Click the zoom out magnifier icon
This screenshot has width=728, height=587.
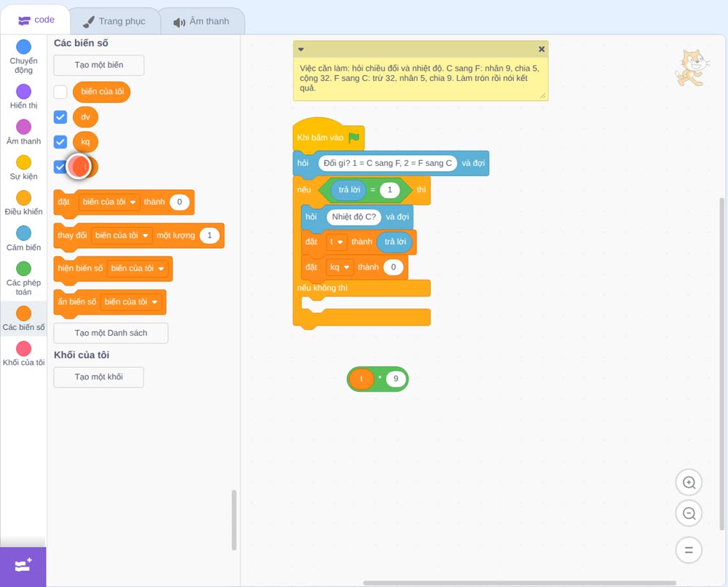tap(689, 513)
